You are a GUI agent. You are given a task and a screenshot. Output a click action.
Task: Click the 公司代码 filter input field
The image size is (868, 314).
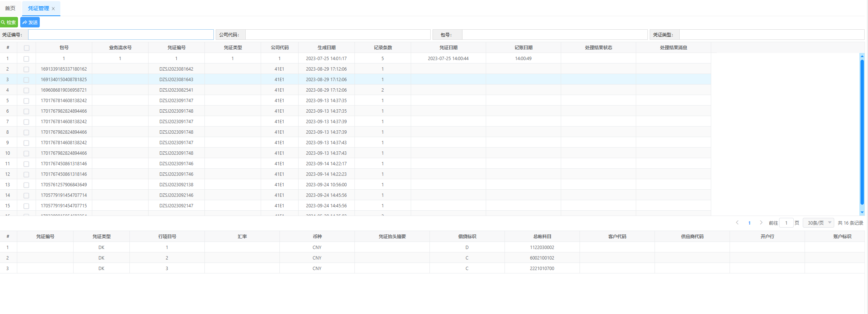[x=338, y=35]
